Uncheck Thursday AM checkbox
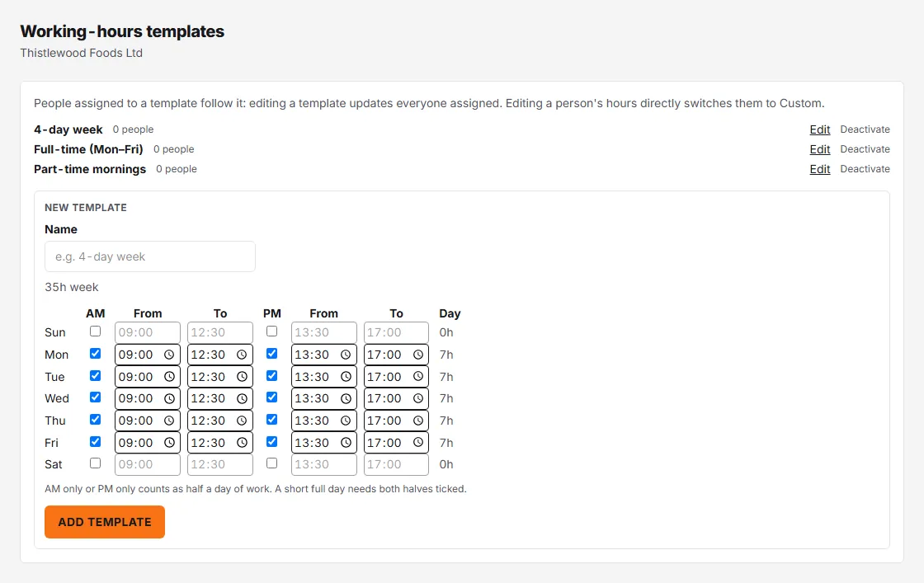The height and width of the screenshot is (583, 924). [x=95, y=419]
